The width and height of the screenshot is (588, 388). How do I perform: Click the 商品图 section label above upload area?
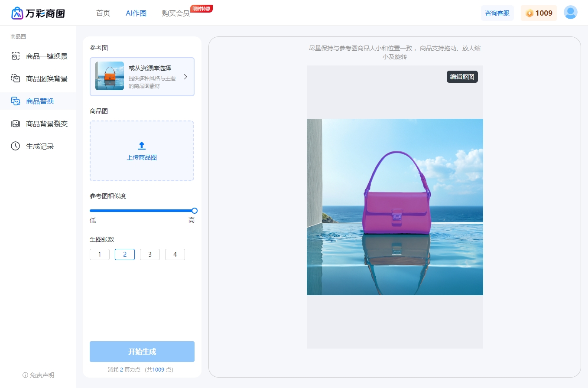click(99, 111)
